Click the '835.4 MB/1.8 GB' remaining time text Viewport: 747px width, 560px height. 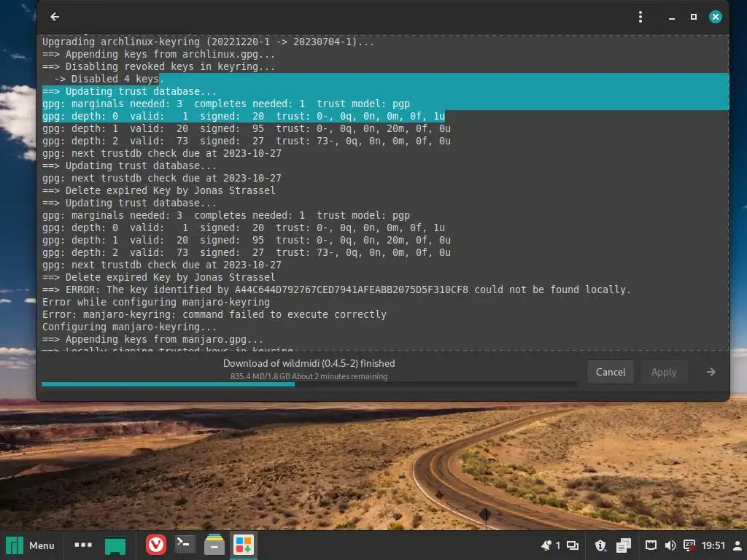(x=309, y=376)
